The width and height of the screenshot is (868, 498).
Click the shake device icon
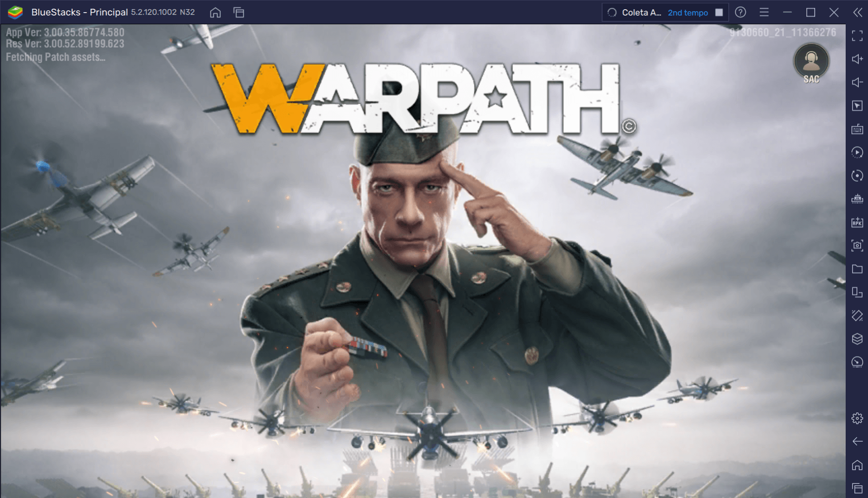(857, 315)
